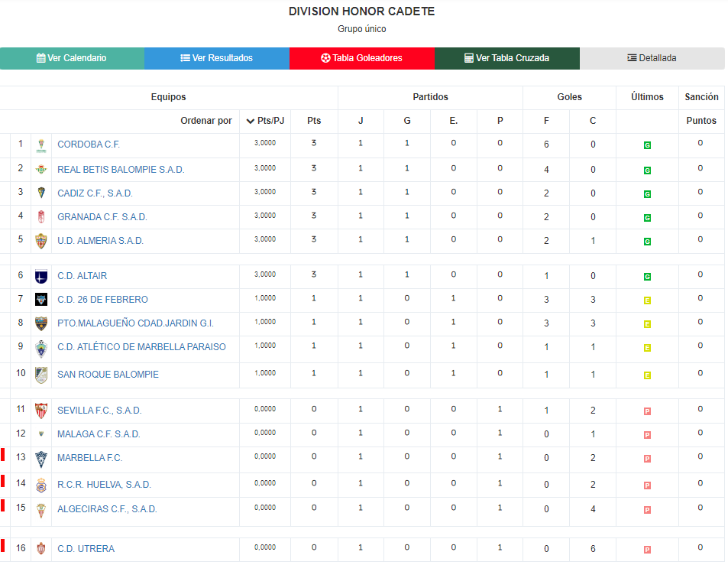Click the C.D. Utrera crest icon

[x=41, y=549]
